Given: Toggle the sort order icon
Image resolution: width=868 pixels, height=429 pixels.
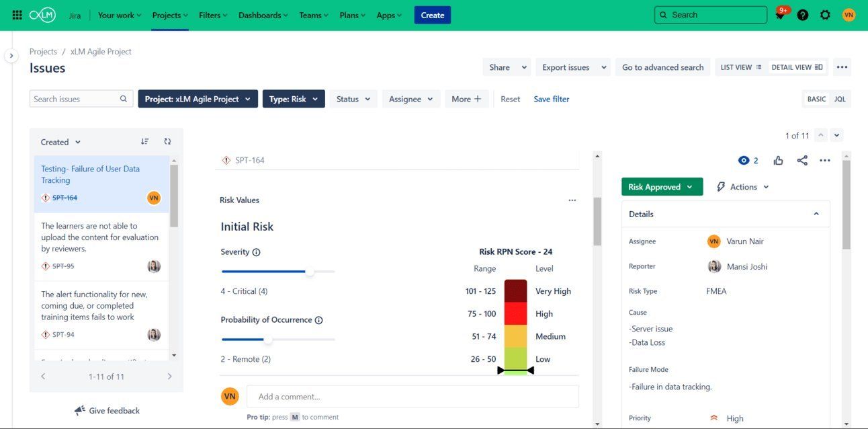Looking at the screenshot, I should 144,141.
